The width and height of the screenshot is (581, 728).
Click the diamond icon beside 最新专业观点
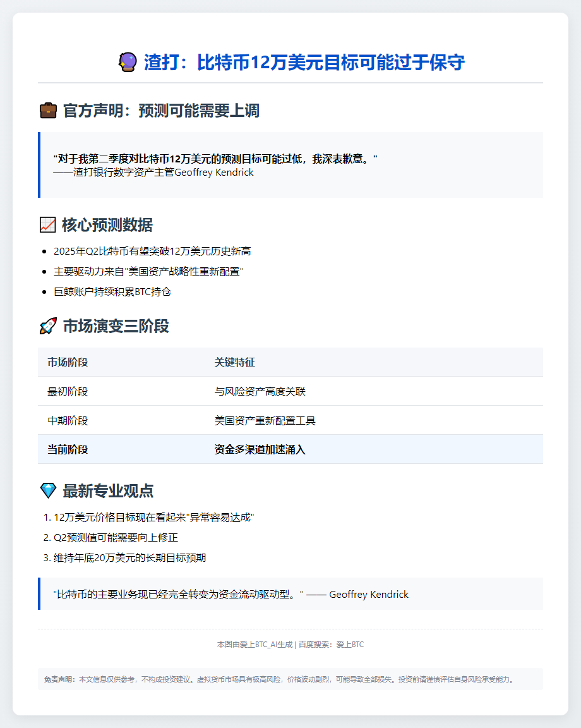pos(48,491)
